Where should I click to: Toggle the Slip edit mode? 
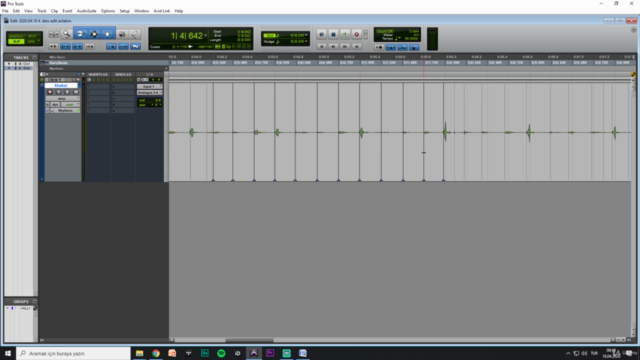[16, 41]
